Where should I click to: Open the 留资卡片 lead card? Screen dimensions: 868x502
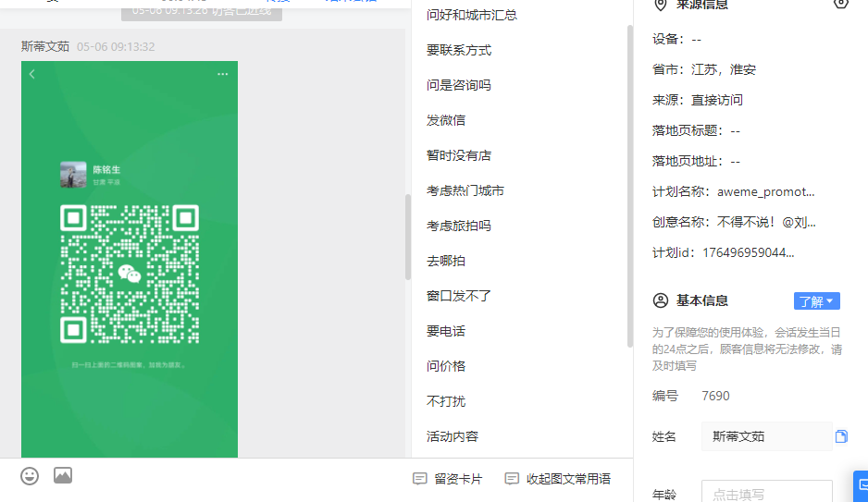click(x=448, y=479)
